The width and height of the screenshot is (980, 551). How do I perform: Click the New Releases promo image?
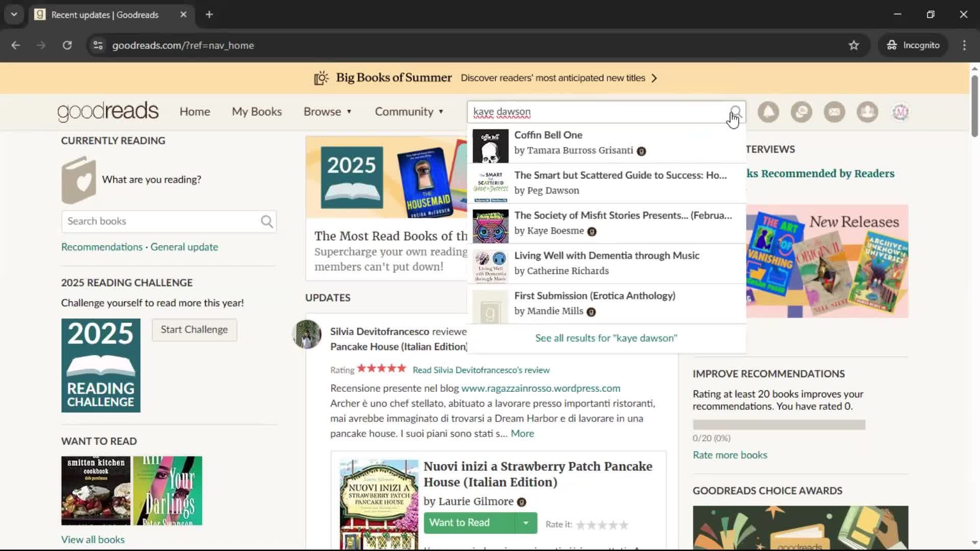(827, 261)
